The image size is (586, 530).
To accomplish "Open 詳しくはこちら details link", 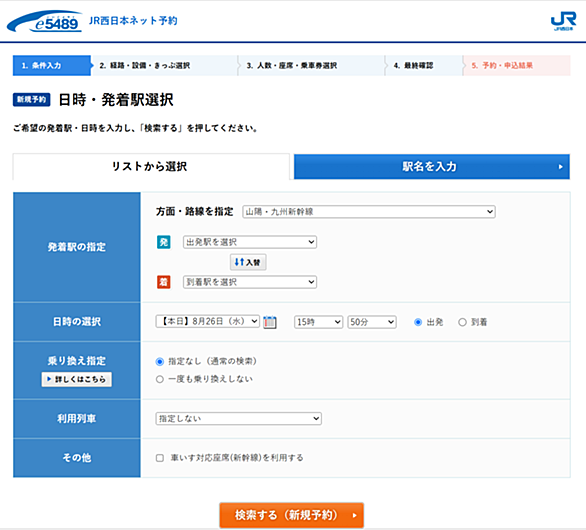I will (77, 379).
